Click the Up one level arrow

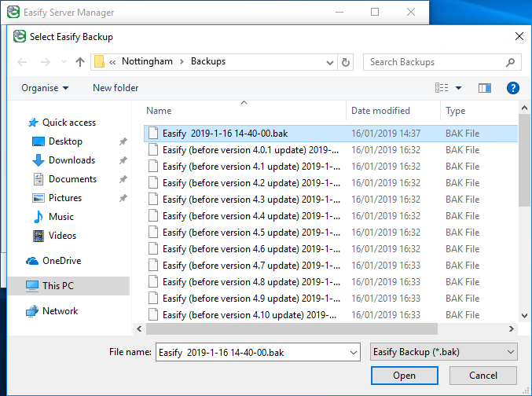[x=79, y=62]
